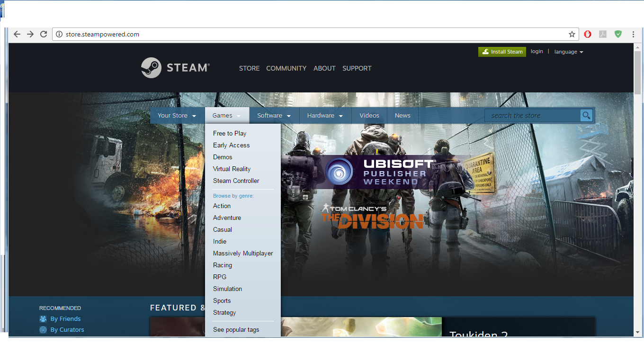
Task: Open the By Curators recommendation link
Action: tap(67, 330)
